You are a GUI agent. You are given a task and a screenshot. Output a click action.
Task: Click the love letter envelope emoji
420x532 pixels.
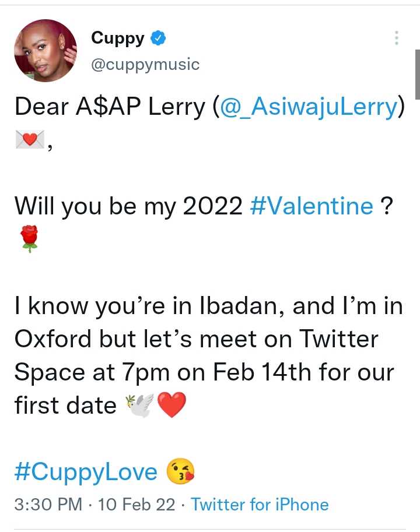30,140
